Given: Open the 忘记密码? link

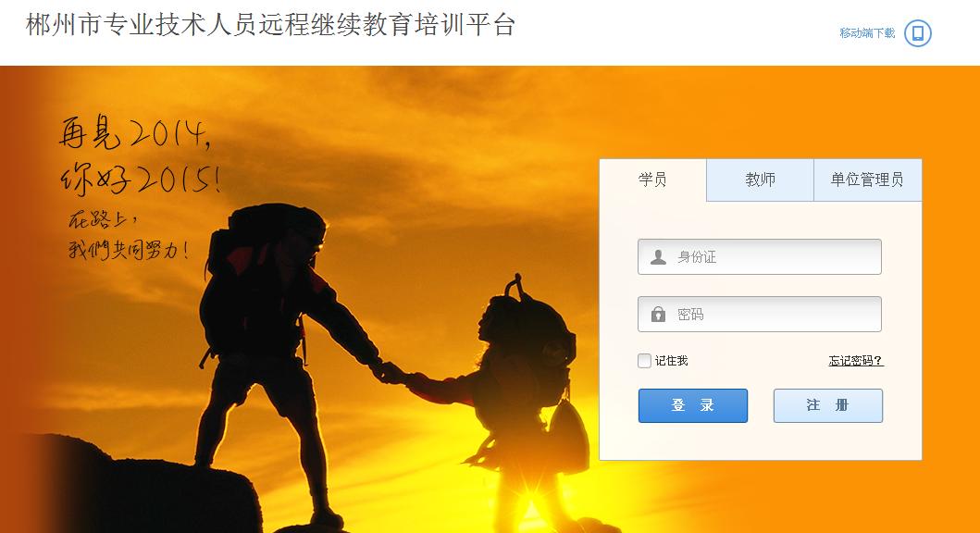Looking at the screenshot, I should [x=856, y=361].
